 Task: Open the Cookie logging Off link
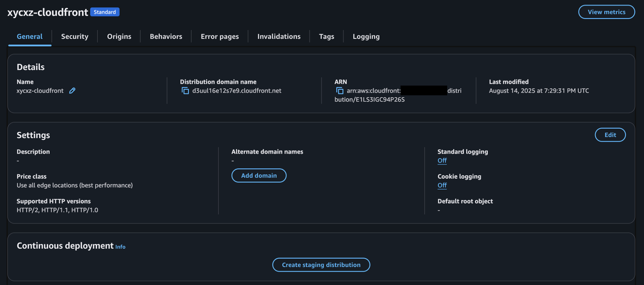tap(442, 186)
